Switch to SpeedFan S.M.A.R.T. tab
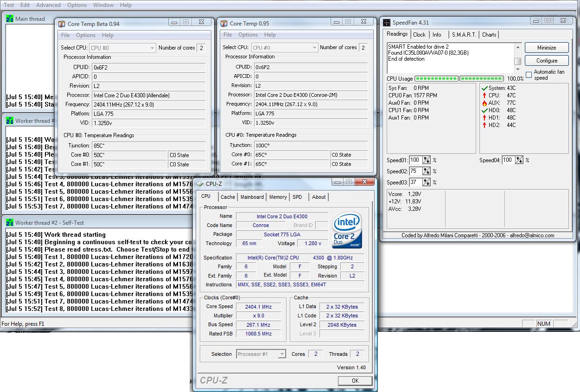The width and height of the screenshot is (580, 392). click(464, 35)
